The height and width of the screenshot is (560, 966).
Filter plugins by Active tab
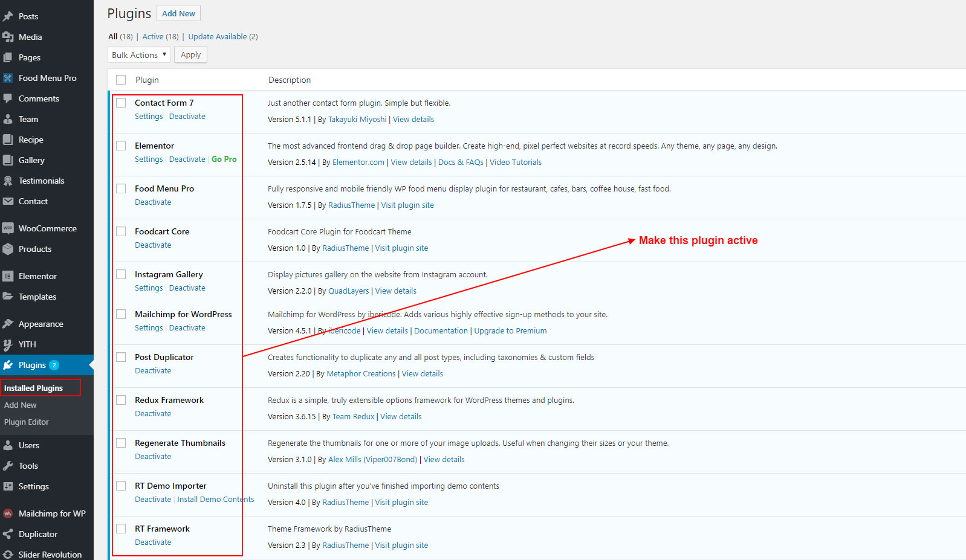[160, 37]
